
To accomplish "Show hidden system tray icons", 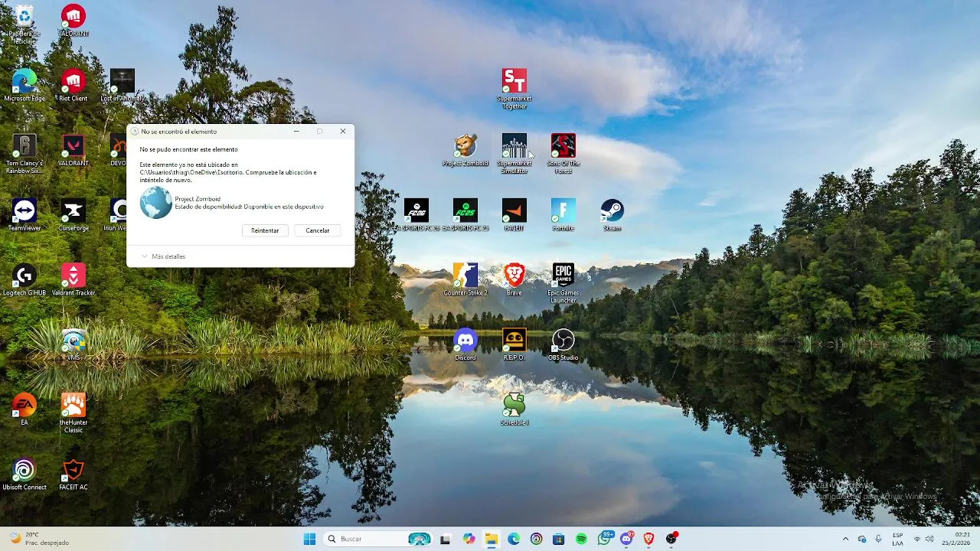I will click(x=845, y=539).
